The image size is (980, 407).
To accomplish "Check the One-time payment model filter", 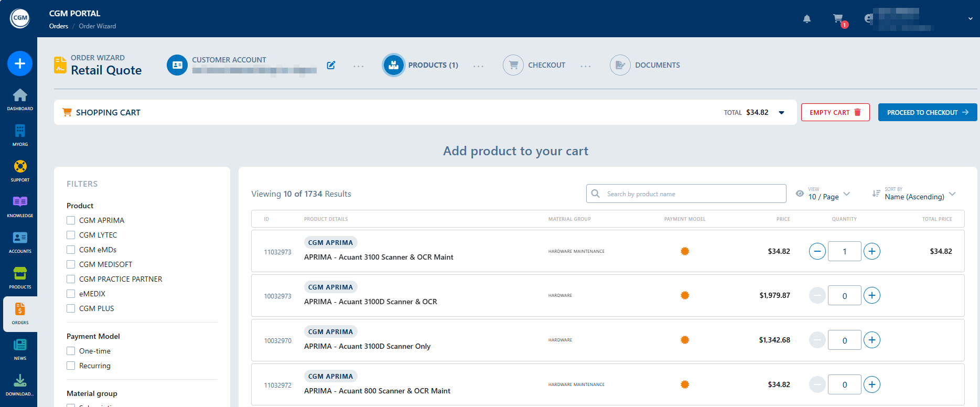I will click(71, 351).
